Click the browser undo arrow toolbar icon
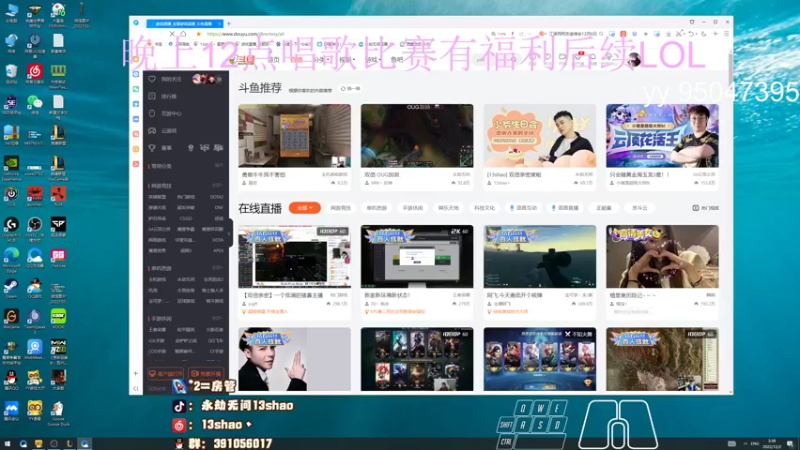The image size is (800, 450). coord(691,34)
